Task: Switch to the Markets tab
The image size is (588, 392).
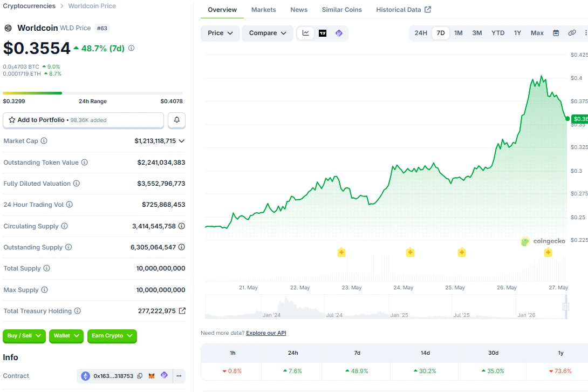Action: (264, 10)
